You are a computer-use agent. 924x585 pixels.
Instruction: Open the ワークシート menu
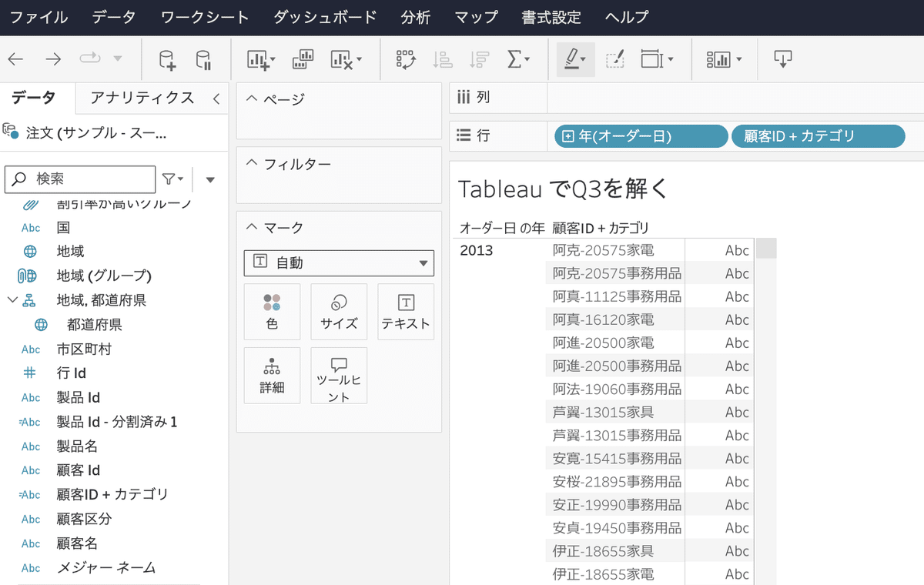pyautogui.click(x=205, y=17)
